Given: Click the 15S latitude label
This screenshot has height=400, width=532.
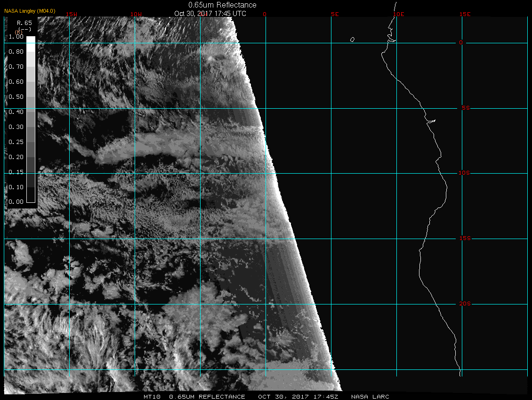Looking at the screenshot, I should point(465,238).
